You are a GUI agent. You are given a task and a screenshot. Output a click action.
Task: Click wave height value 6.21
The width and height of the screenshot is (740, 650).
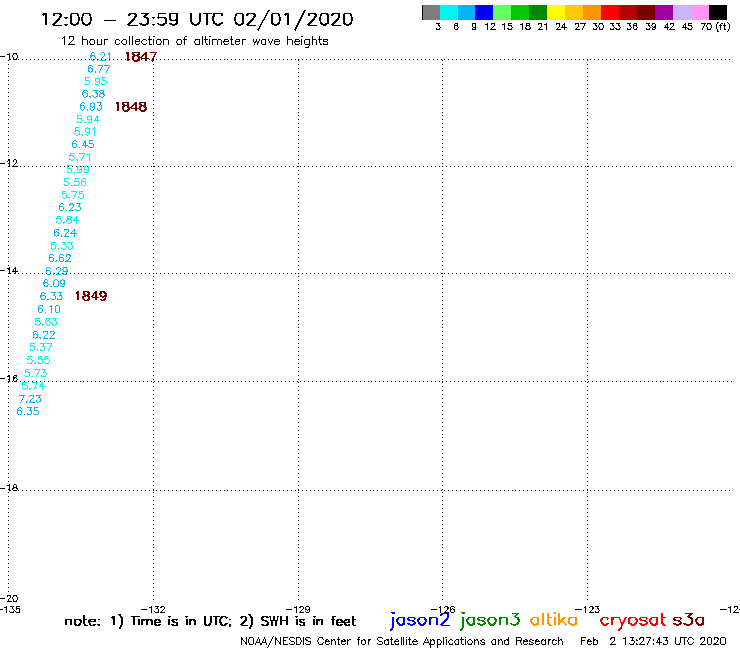(101, 56)
